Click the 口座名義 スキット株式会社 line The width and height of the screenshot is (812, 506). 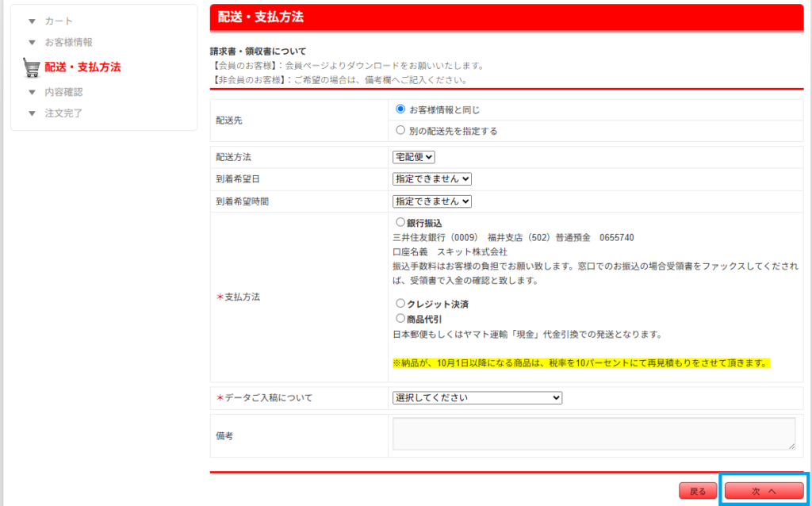(450, 252)
